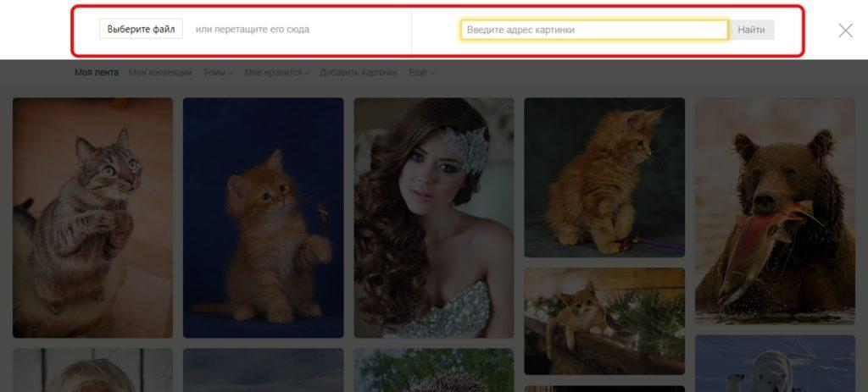Open the bride portrait thumbnail
Image resolution: width=868 pixels, height=392 pixels.
434,218
